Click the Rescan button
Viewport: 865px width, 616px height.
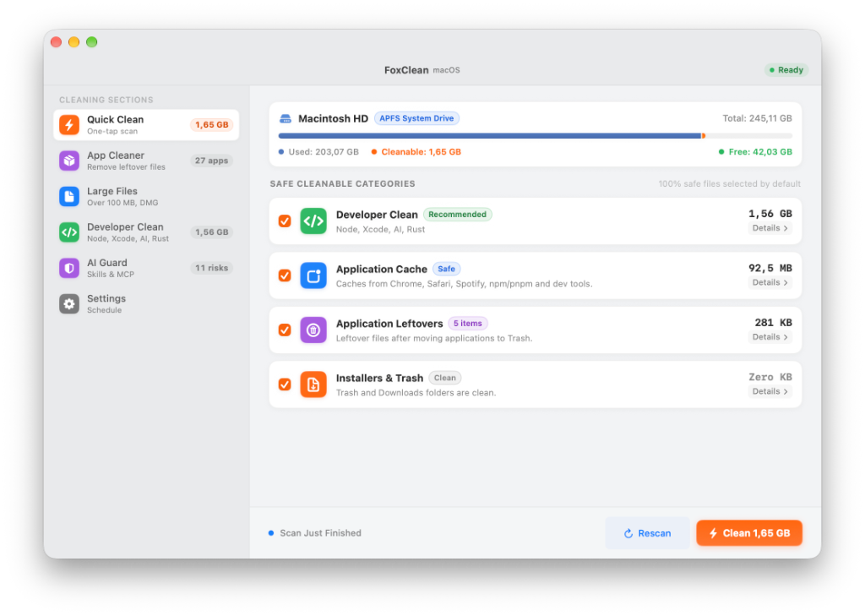click(647, 533)
